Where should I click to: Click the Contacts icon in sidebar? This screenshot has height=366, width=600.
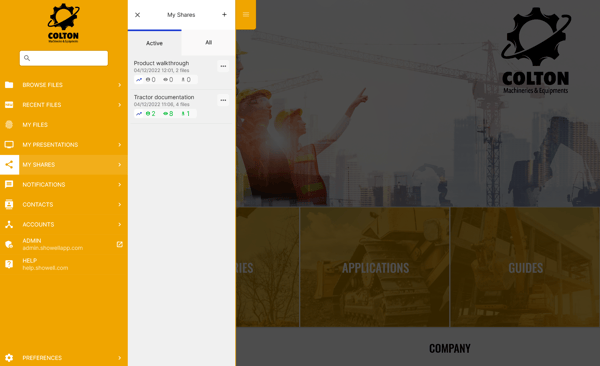[9, 204]
